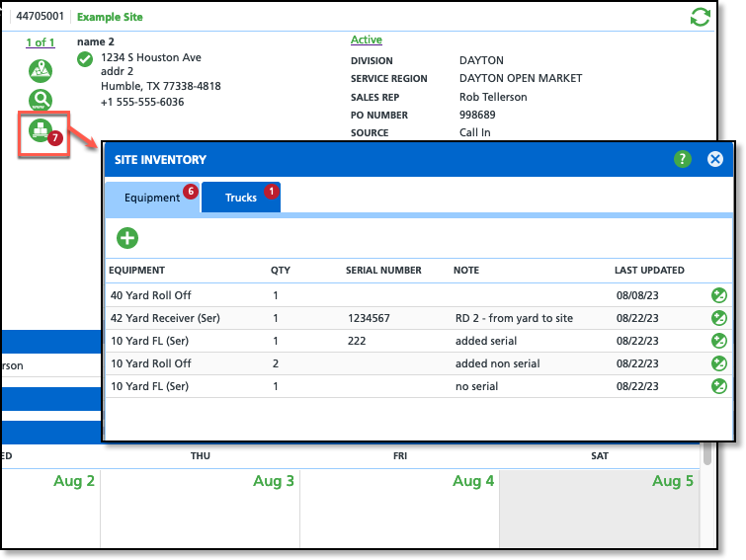Click the green address verified checkmark
Screen dimensions: 746x560
pos(85,59)
